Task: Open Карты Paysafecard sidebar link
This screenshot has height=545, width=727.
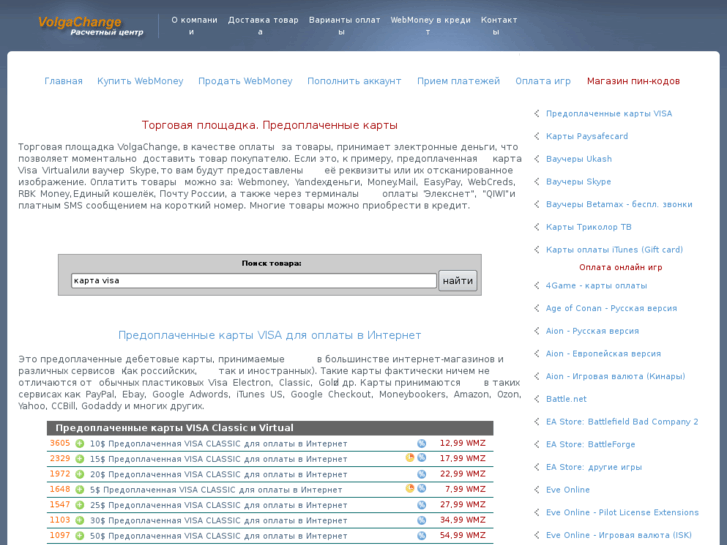Action: 587,136
